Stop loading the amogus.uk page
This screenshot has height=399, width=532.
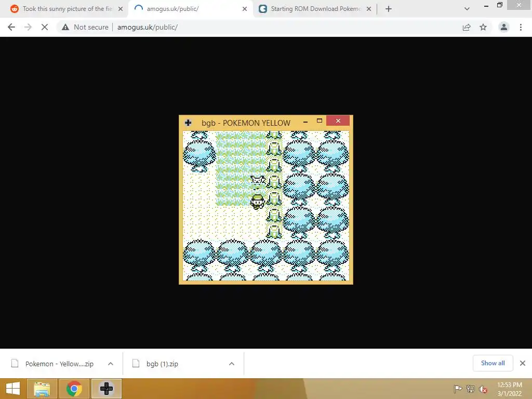coord(45,27)
